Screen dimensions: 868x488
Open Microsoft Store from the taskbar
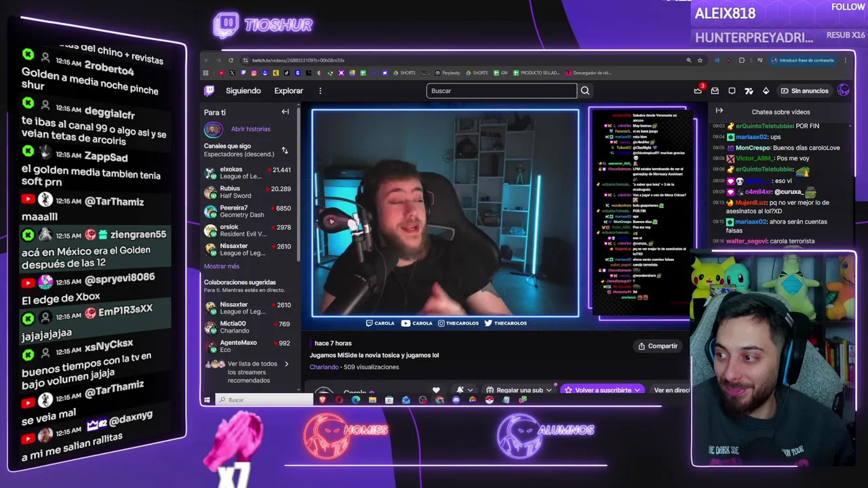coord(389,400)
